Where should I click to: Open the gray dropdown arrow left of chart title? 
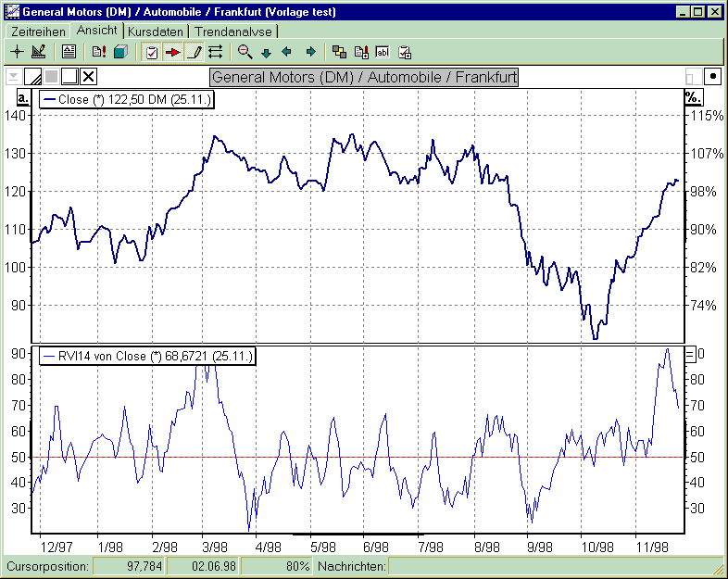pyautogui.click(x=13, y=77)
